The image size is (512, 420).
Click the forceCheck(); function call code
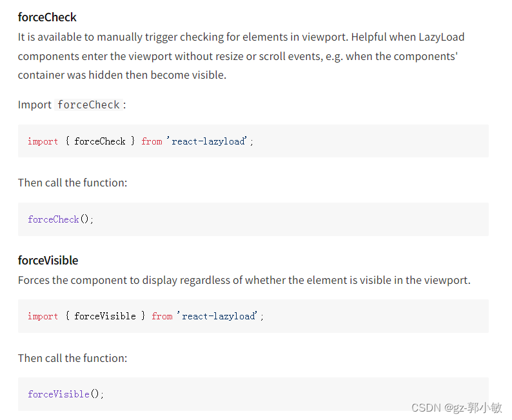point(61,219)
